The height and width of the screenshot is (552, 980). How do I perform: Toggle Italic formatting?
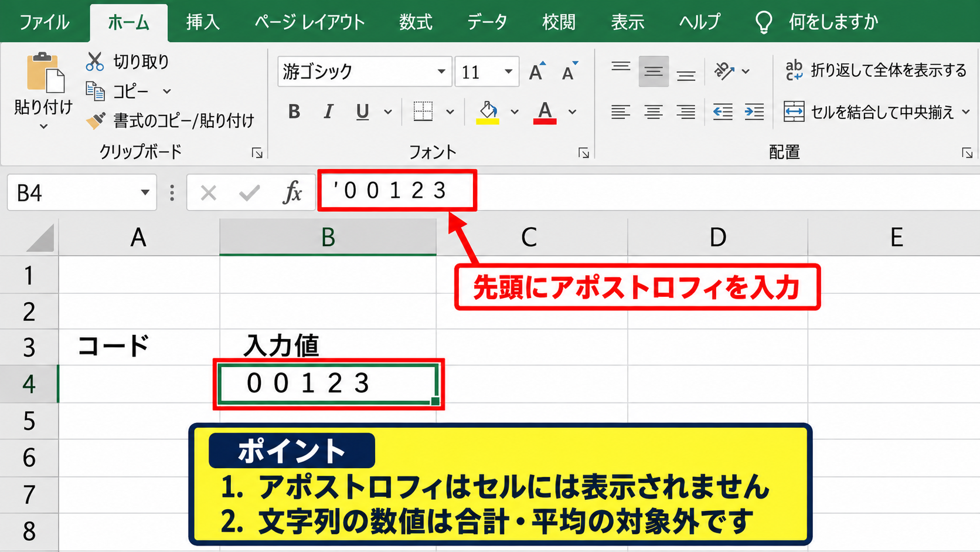pyautogui.click(x=328, y=111)
